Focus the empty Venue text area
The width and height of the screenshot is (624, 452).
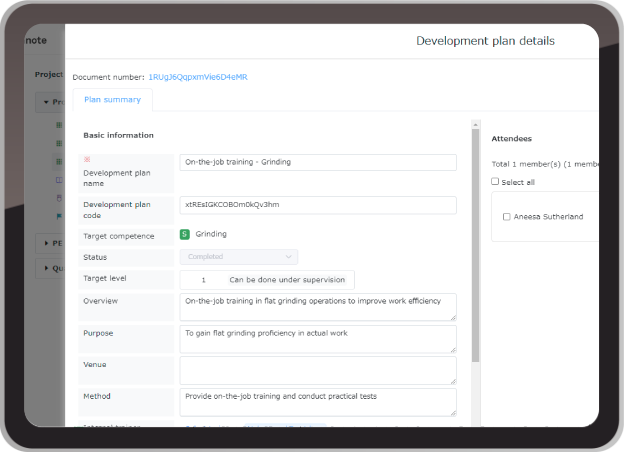(x=318, y=370)
